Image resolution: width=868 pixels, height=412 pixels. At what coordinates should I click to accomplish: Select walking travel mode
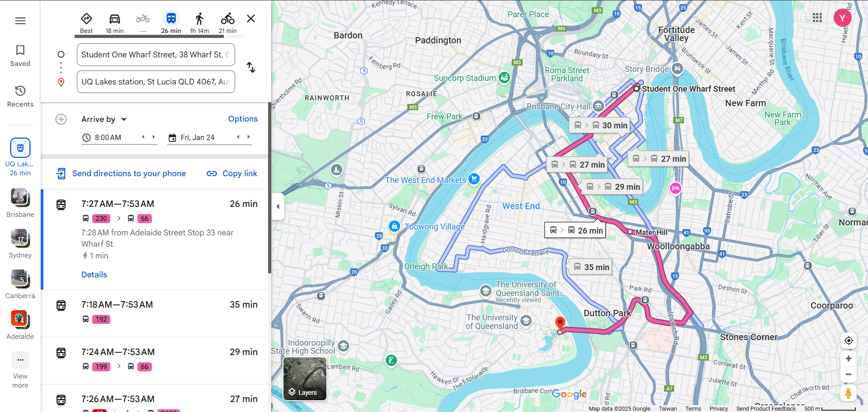click(x=199, y=23)
